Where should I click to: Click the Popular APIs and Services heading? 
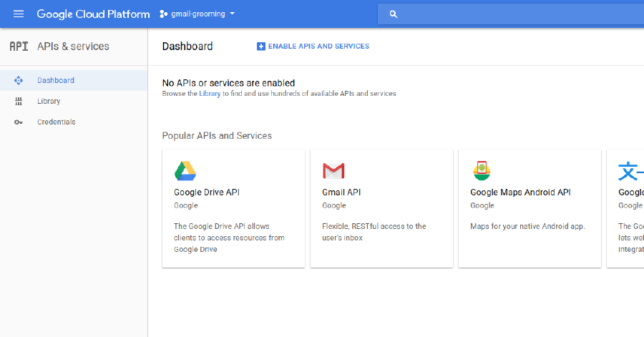(x=217, y=136)
